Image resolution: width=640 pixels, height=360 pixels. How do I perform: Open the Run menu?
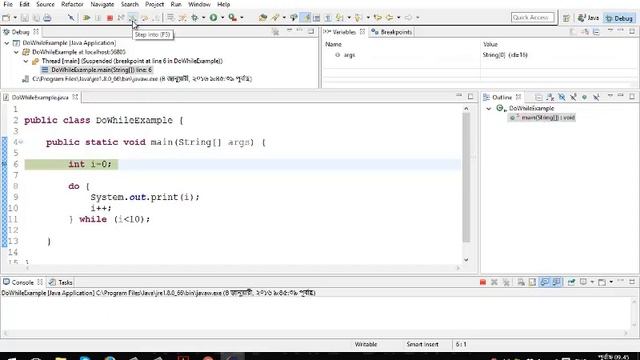click(176, 4)
